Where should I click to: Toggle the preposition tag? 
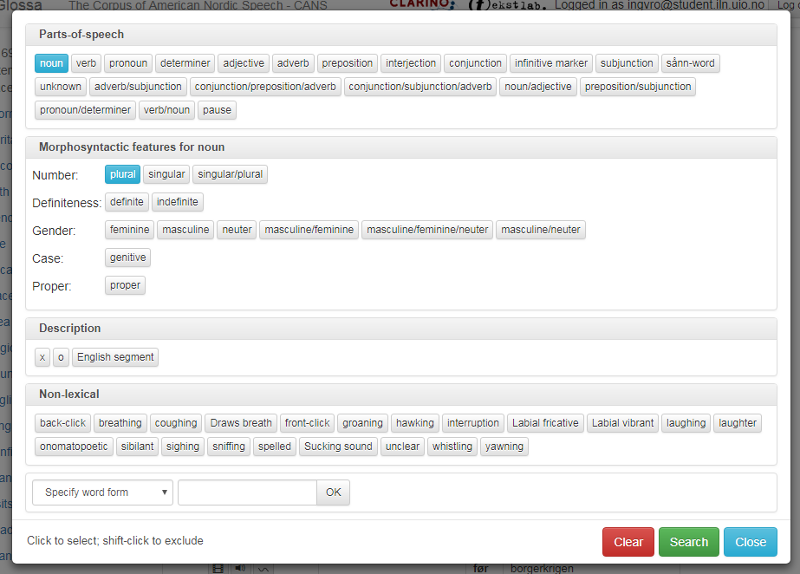[x=347, y=63]
